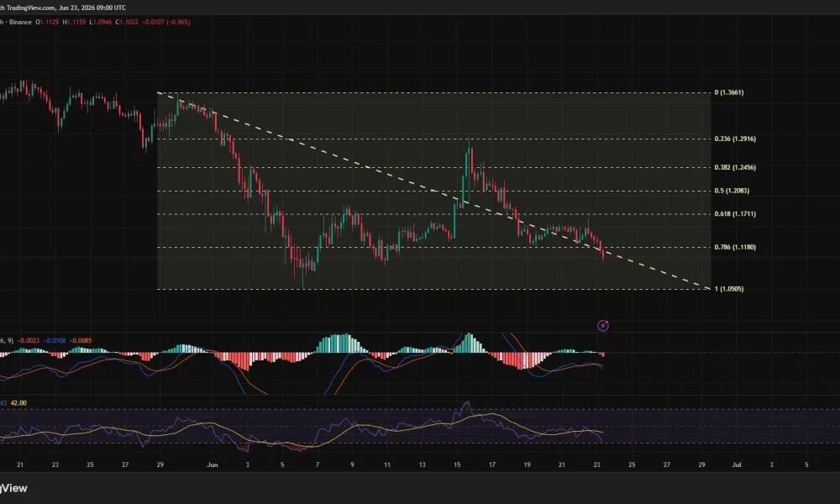The image size is (840, 504).
Task: Click the open price value 'O1.1129'
Action: click(x=47, y=22)
